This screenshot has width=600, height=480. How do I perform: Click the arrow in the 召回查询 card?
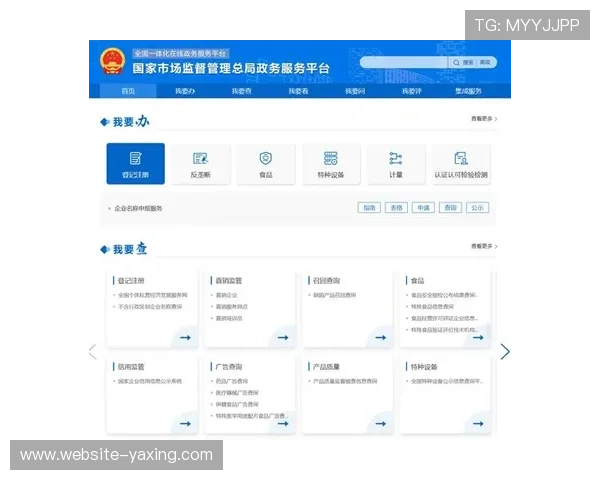380,338
